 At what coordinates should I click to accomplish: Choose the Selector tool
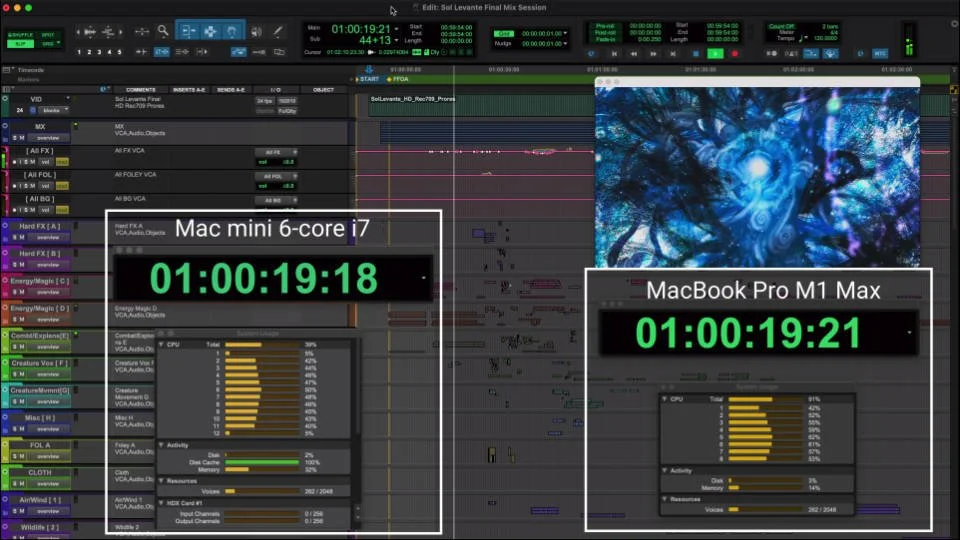click(x=210, y=31)
